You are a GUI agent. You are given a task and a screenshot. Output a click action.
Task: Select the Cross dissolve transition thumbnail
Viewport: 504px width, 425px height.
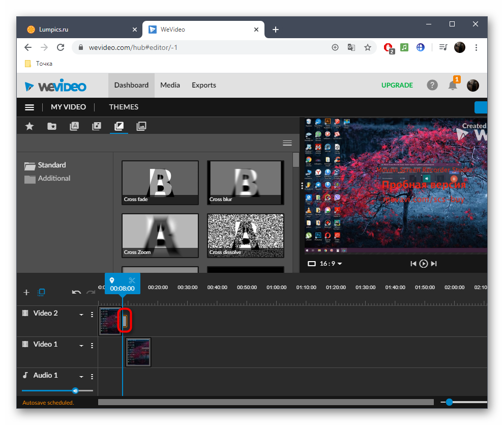tap(246, 235)
